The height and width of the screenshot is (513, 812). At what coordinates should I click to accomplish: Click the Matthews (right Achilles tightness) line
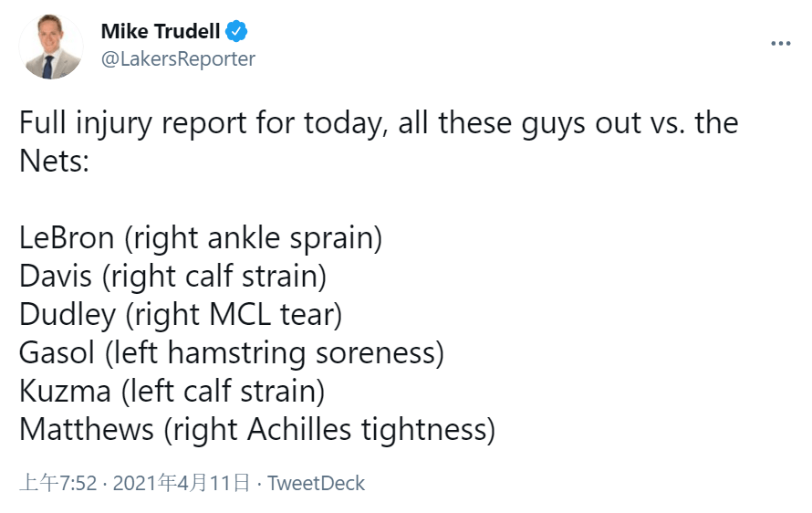click(x=257, y=430)
